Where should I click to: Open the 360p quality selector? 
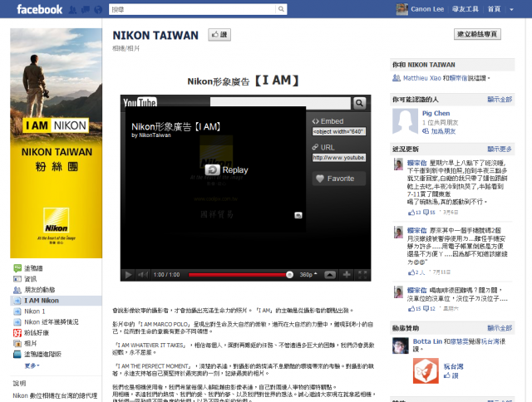coord(308,275)
